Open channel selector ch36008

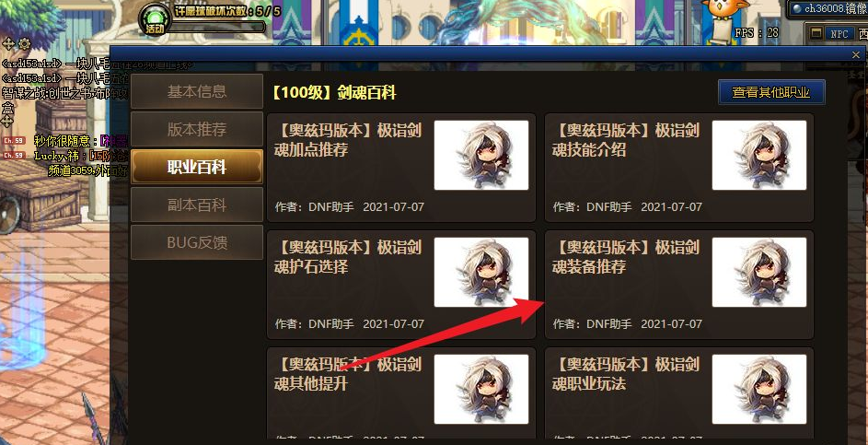(827, 8)
